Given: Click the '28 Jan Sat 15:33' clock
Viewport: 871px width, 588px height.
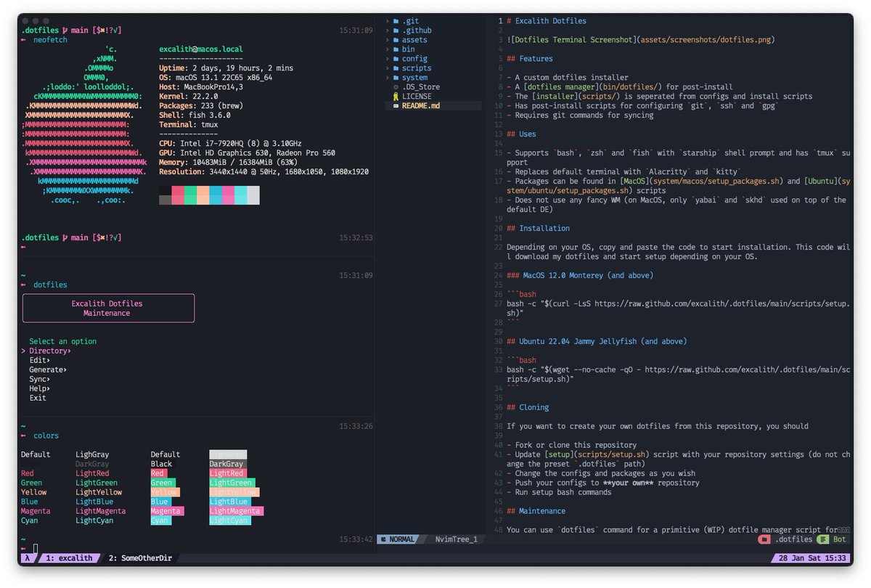Looking at the screenshot, I should point(810,558).
